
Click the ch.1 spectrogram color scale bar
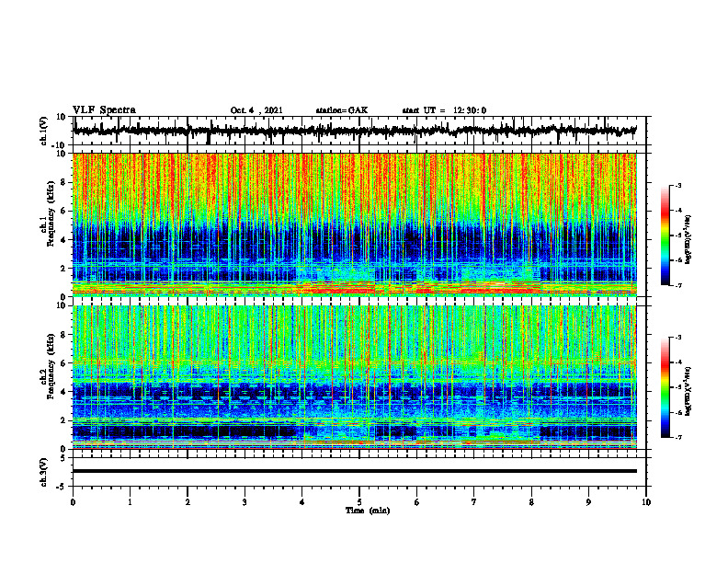pos(665,236)
